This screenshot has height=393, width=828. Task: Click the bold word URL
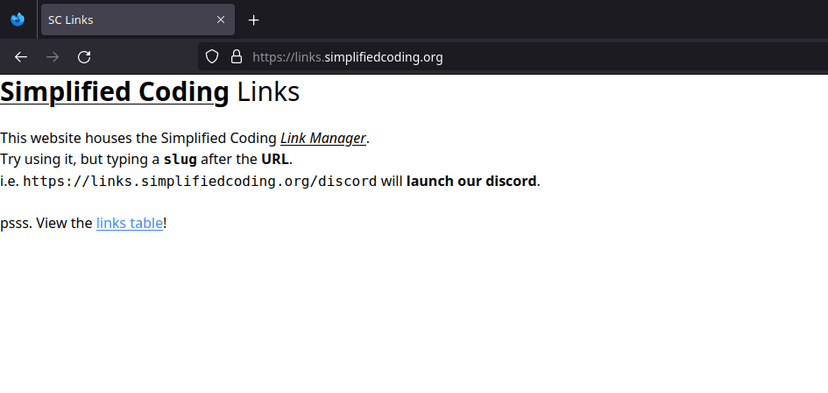(x=275, y=159)
